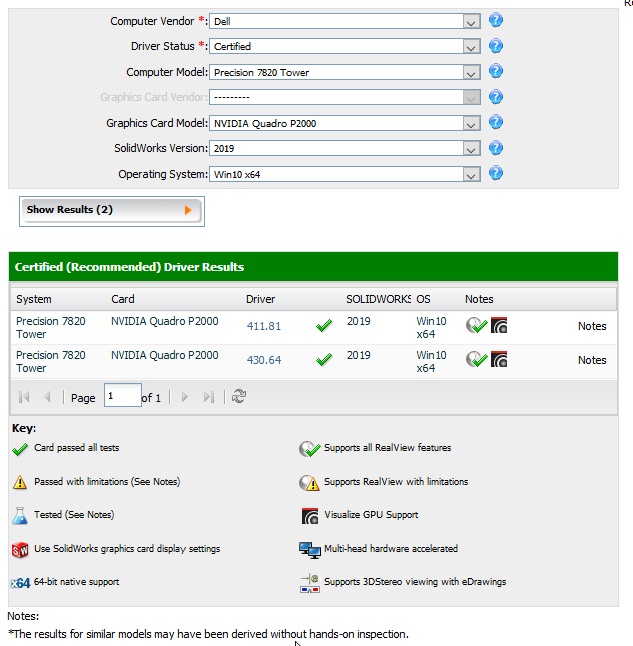
Task: Click Visualize GPU icon in 411.81 row
Action: click(x=499, y=325)
